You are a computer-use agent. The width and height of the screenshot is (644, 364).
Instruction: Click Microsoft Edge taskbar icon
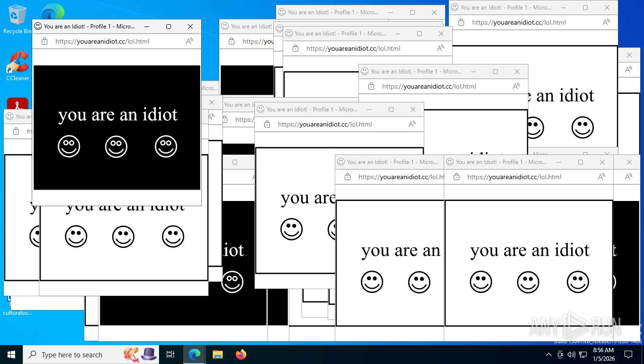pyautogui.click(x=194, y=355)
